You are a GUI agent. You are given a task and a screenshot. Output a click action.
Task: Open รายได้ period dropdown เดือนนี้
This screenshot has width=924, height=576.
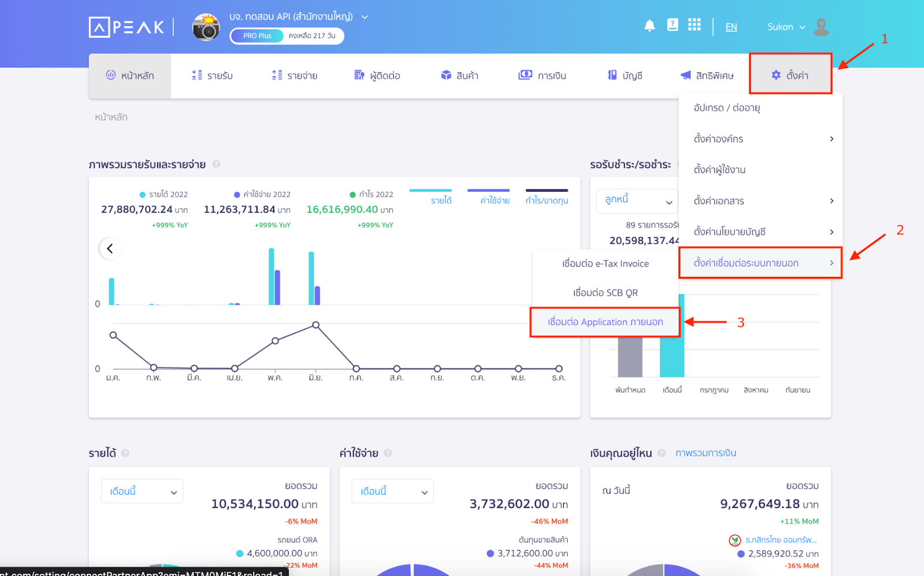142,491
